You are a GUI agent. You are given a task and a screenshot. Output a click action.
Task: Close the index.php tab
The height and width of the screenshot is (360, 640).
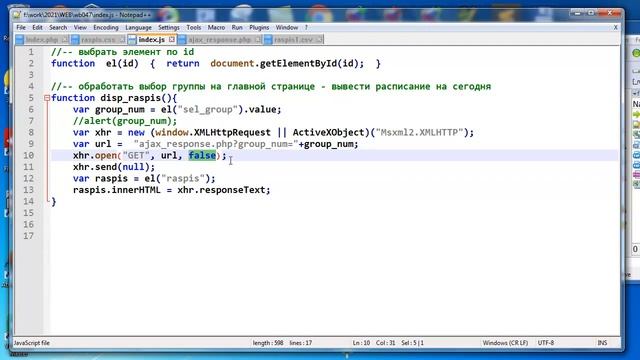[64, 40]
